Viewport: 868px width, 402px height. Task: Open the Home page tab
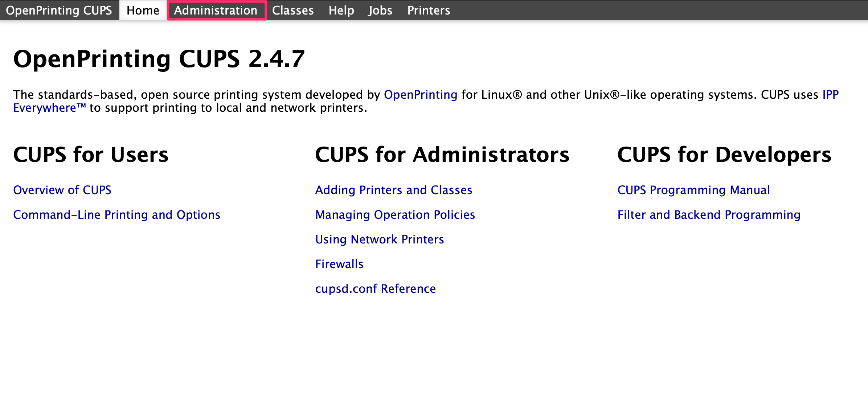click(141, 10)
